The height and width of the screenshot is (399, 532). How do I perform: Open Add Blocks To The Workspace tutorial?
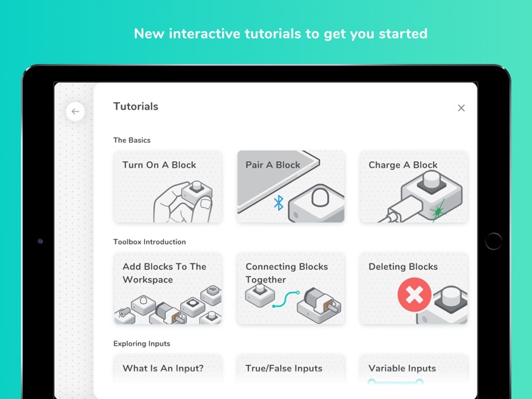tap(168, 288)
